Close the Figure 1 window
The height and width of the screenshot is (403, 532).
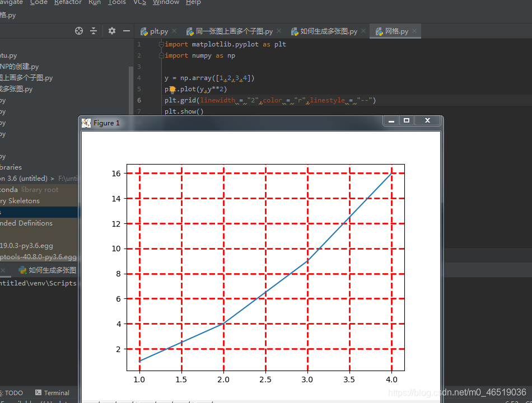[427, 121]
